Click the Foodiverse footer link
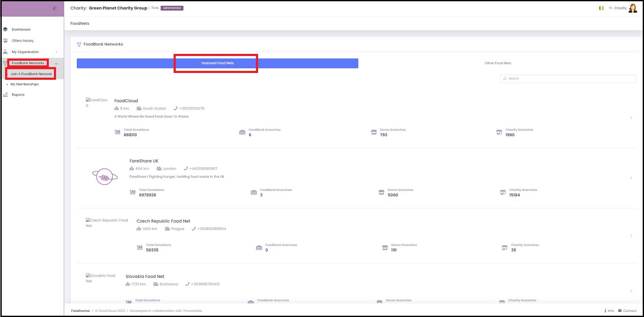This screenshot has width=644, height=317. [x=80, y=311]
